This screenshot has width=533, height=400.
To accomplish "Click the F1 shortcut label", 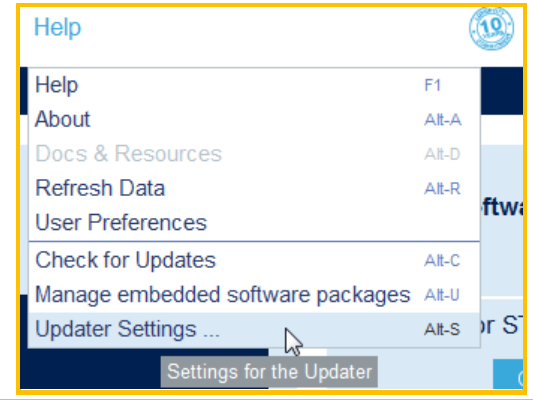I will click(432, 85).
